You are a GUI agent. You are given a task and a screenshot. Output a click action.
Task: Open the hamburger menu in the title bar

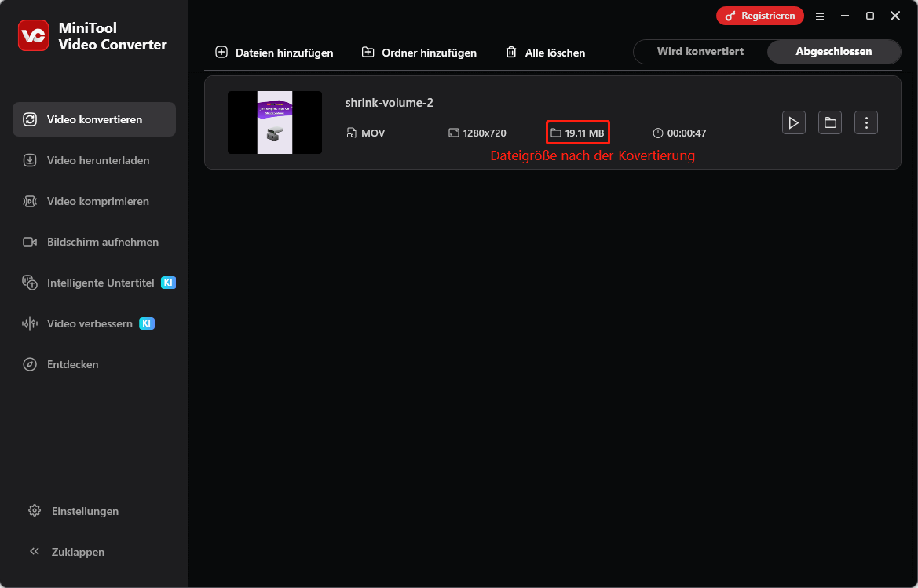pyautogui.click(x=820, y=16)
